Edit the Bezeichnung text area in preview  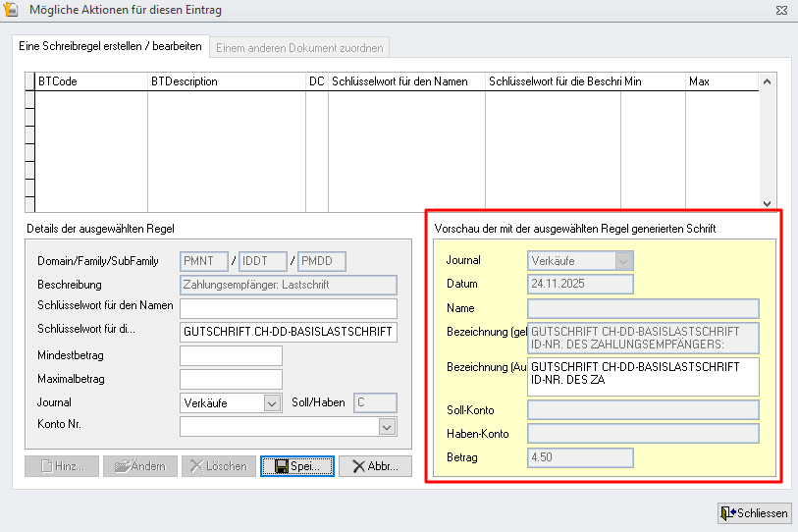tap(643, 374)
